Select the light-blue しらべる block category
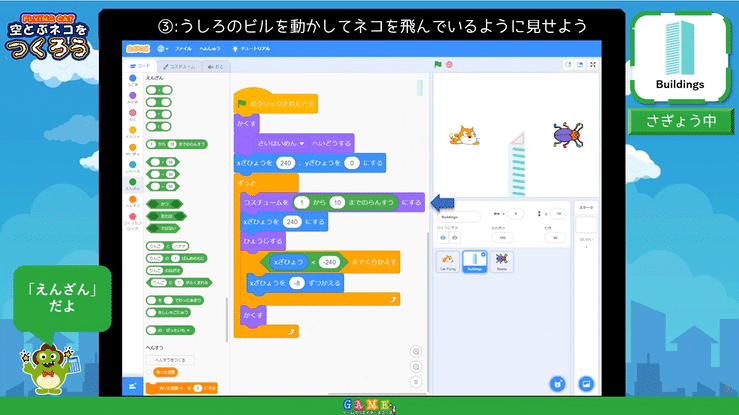This screenshot has height=415, width=739. click(133, 167)
